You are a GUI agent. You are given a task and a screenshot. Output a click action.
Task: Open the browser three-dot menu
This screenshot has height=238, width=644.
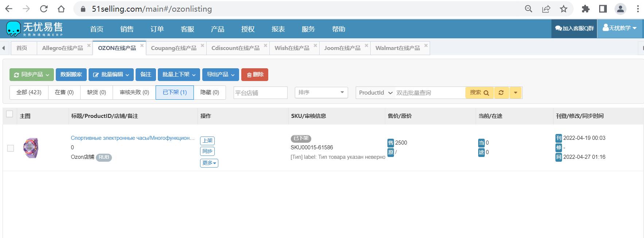click(x=638, y=9)
